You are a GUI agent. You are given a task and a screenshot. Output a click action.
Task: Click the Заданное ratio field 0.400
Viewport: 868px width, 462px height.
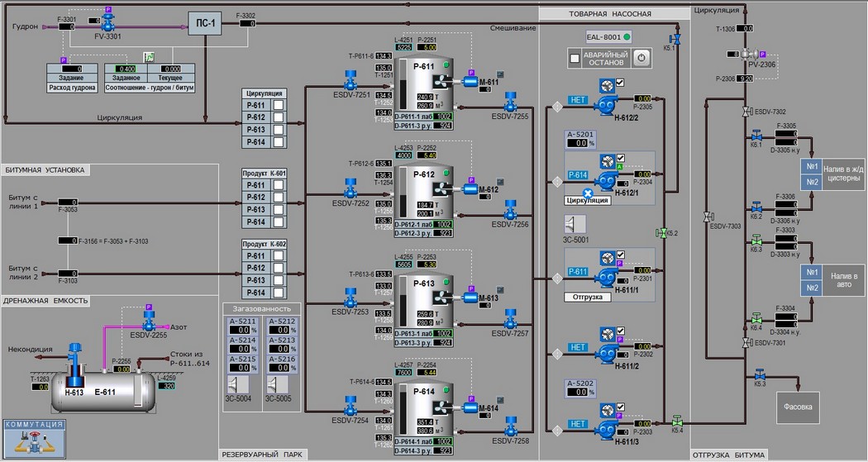(126, 69)
